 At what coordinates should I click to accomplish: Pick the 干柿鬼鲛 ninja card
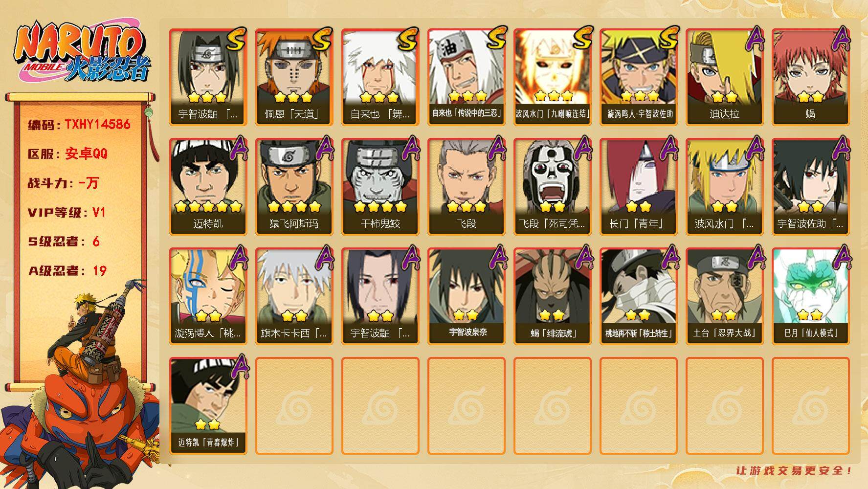[x=380, y=187]
